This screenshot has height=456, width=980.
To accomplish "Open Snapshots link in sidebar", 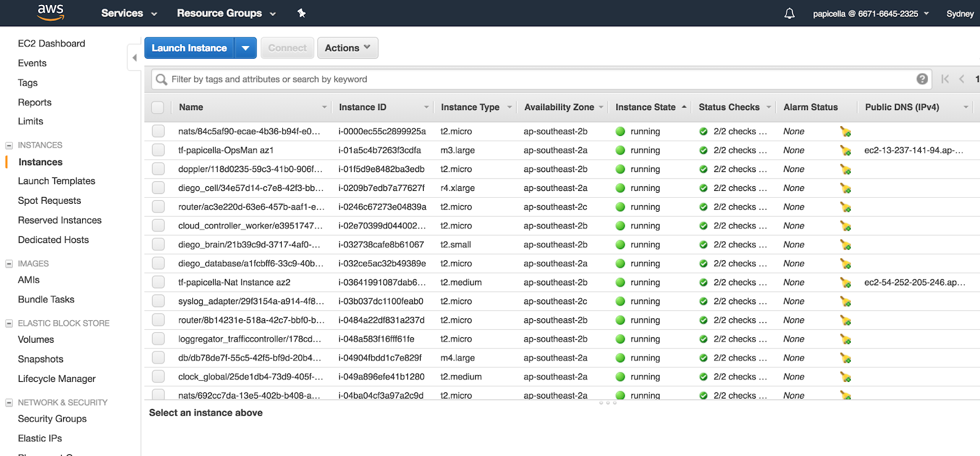I will pyautogui.click(x=40, y=359).
